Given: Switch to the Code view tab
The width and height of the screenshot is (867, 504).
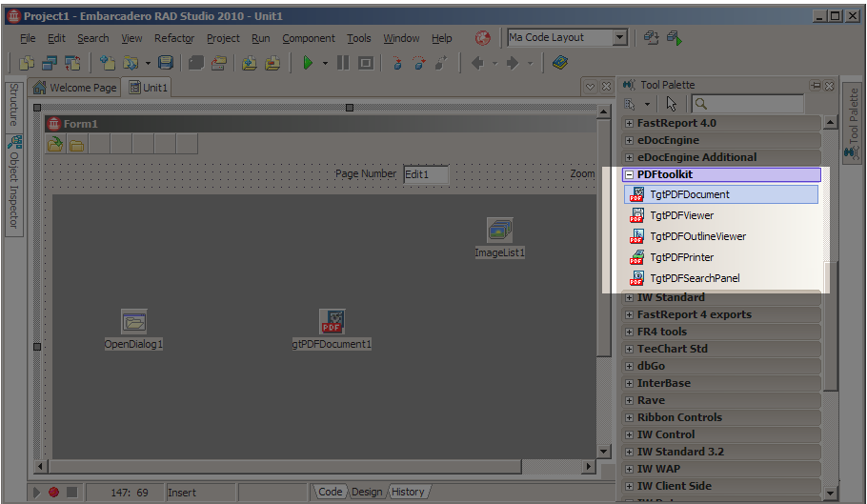Looking at the screenshot, I should 330,492.
